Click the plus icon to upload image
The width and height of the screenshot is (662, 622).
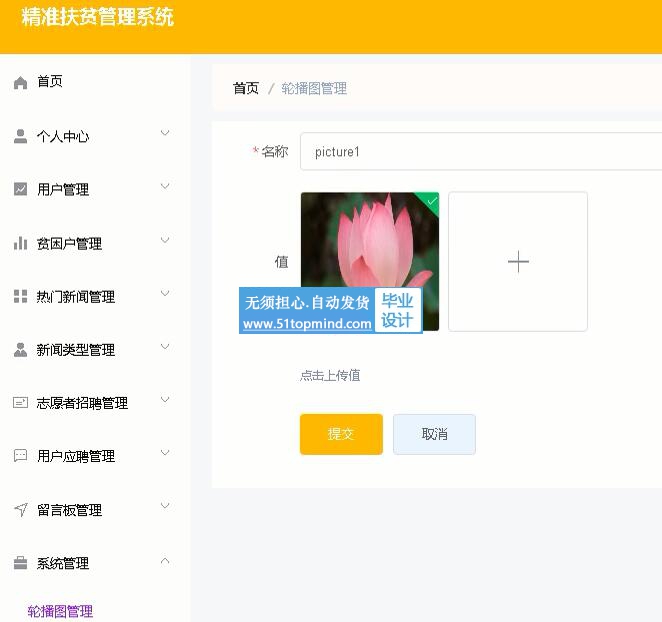(518, 262)
